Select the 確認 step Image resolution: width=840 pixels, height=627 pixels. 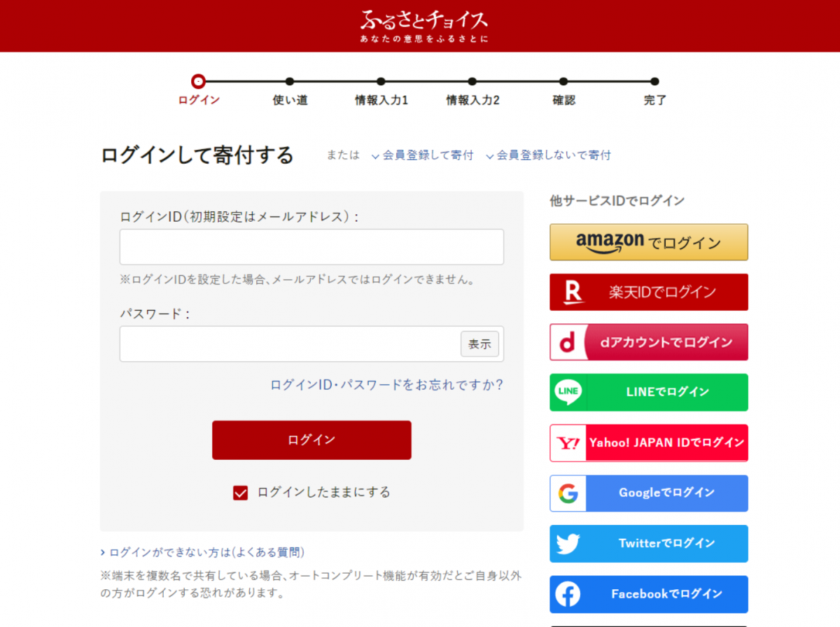pyautogui.click(x=563, y=91)
